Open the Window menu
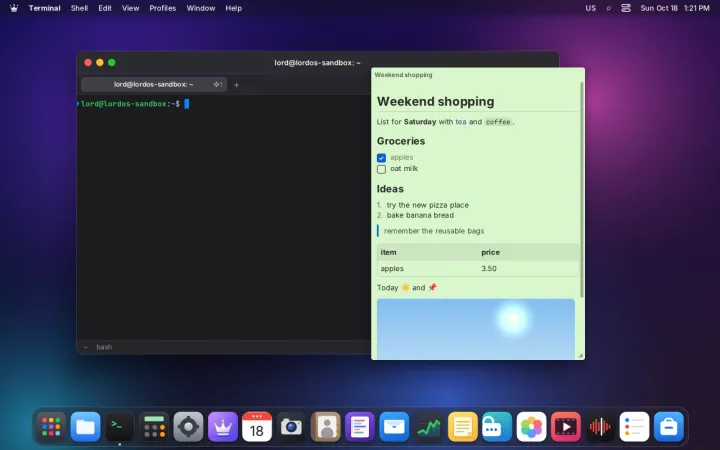720x450 pixels. point(201,8)
